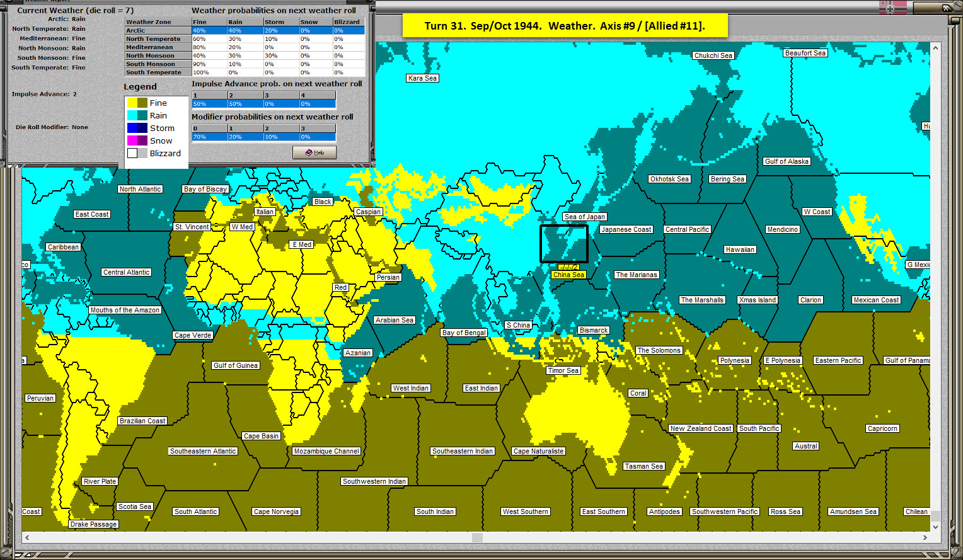Select the 'Sea of Japan' label
Screen dimensions: 963x560
point(585,217)
